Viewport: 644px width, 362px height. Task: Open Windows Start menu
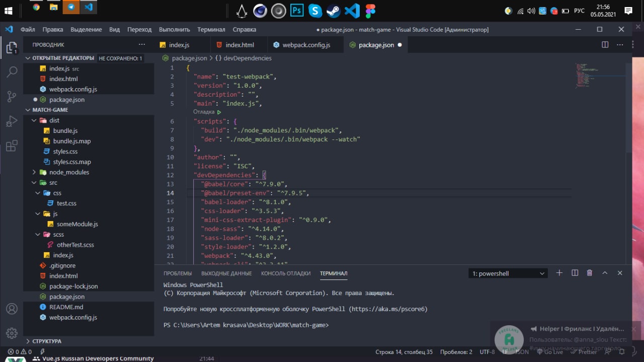[9, 10]
